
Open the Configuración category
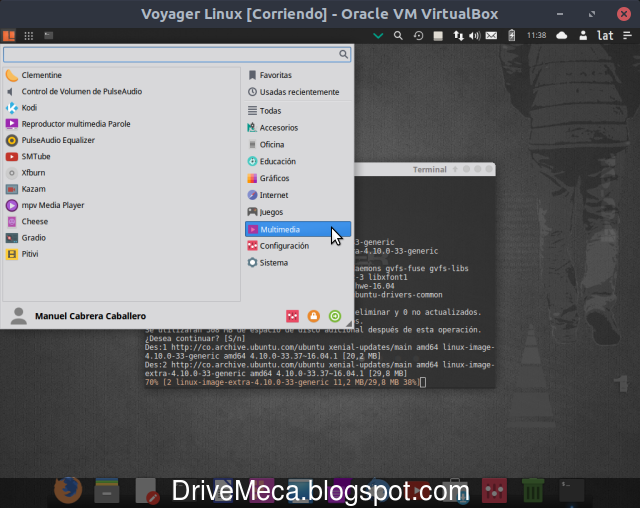tap(298, 246)
